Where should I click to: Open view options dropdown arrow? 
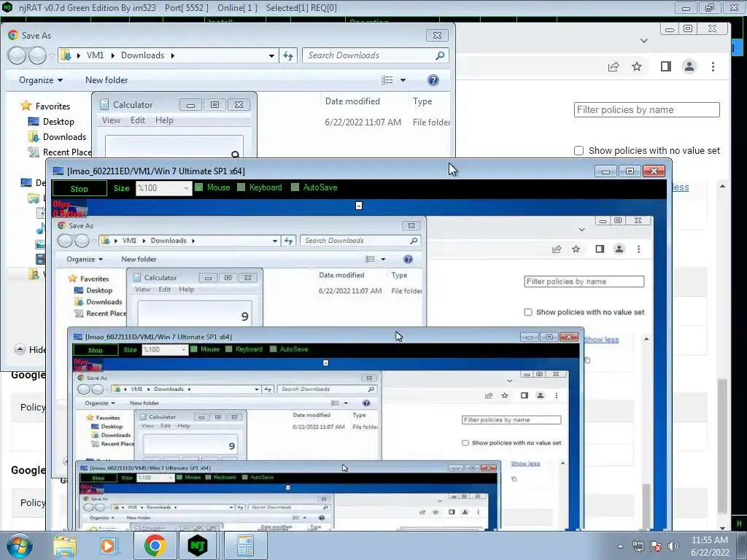(x=403, y=80)
